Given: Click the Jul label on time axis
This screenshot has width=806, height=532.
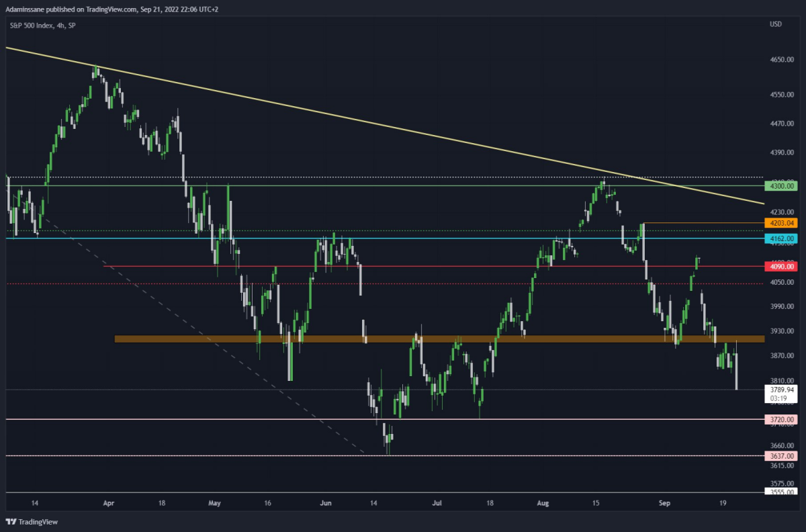Looking at the screenshot, I should (x=437, y=502).
